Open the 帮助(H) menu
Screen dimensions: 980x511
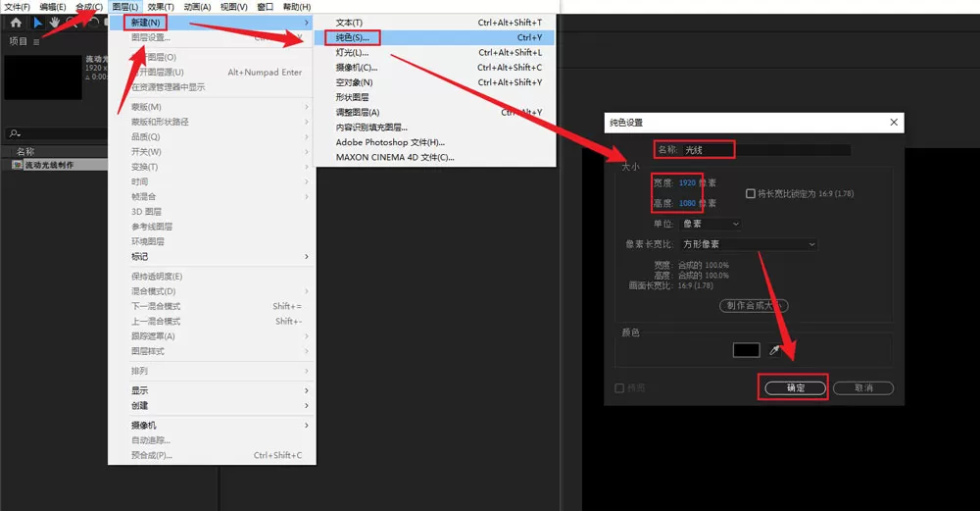[x=297, y=7]
